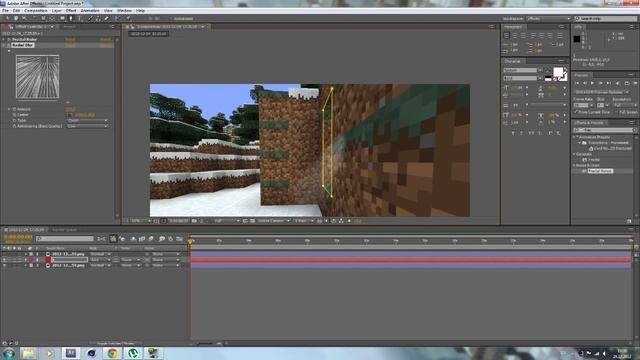Image resolution: width=640 pixels, height=360 pixels.
Task: Select the Rectangle mask shape tool
Action: (x=62, y=18)
